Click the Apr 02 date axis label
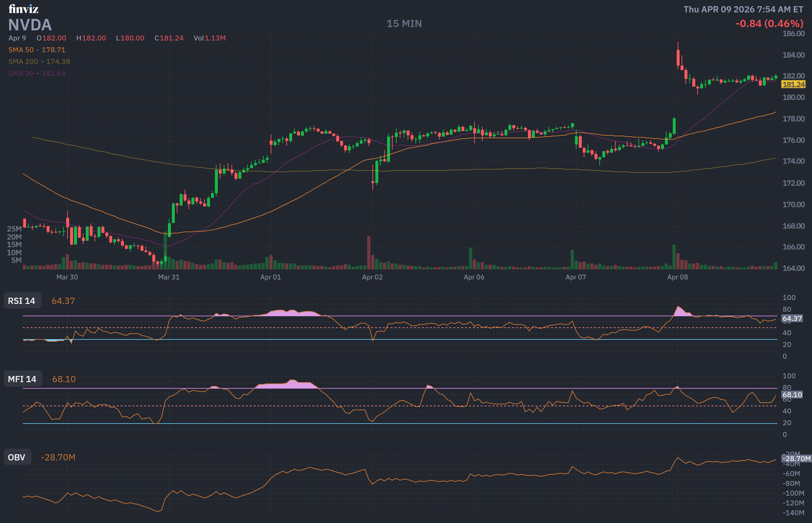The width and height of the screenshot is (812, 523). click(x=372, y=277)
